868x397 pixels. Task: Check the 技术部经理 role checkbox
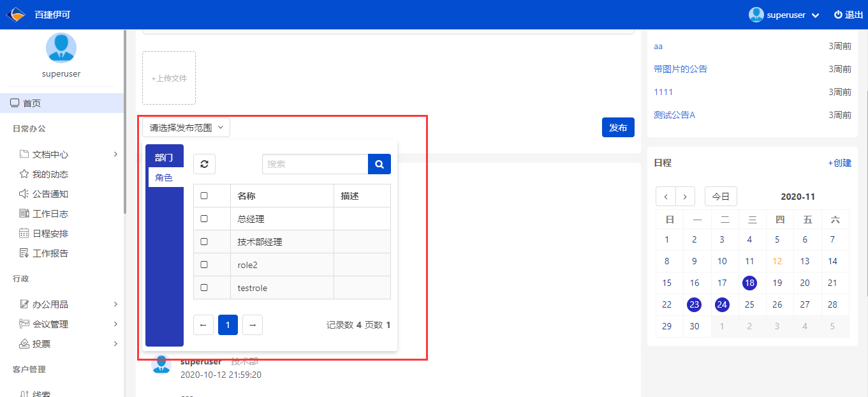pos(204,242)
